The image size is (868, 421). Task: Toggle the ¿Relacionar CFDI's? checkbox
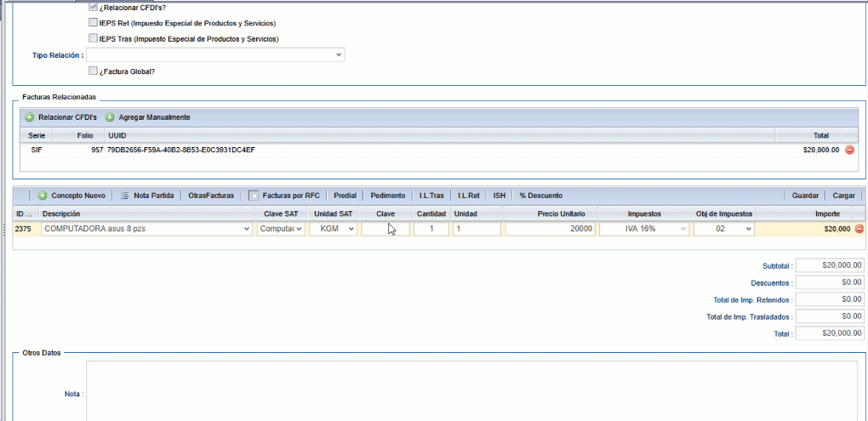(x=94, y=7)
